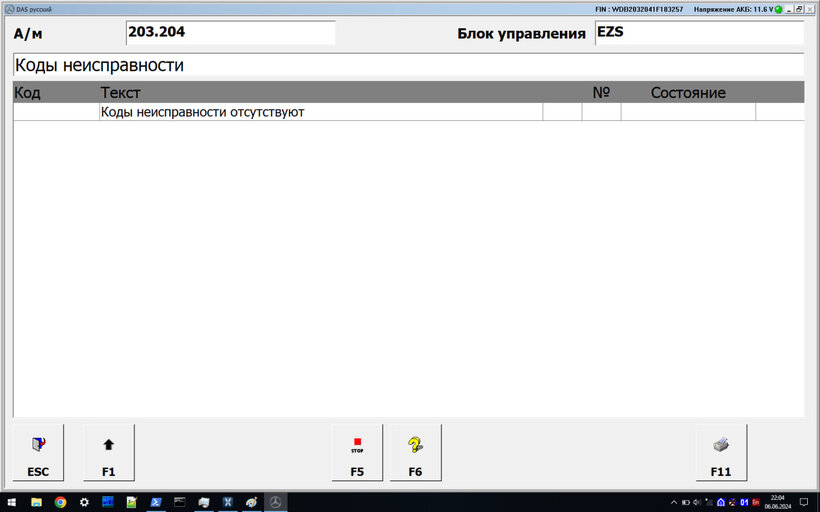Click the 'Текст' column header
The image size is (820, 512).
120,93
